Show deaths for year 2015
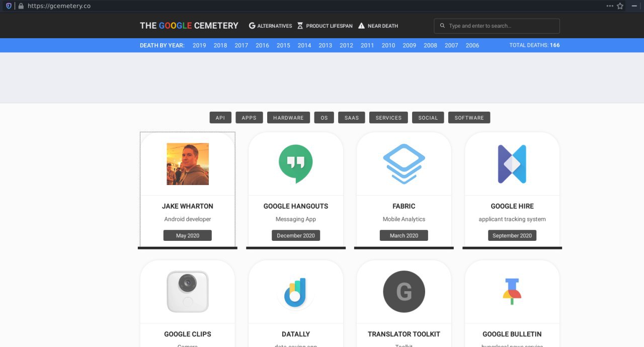 pyautogui.click(x=283, y=45)
